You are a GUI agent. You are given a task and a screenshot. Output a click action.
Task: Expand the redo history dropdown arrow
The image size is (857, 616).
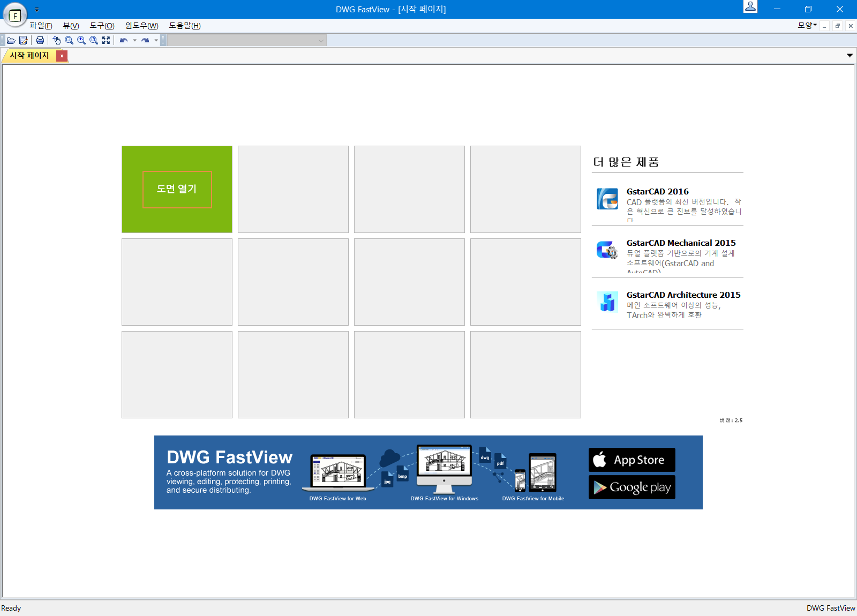click(156, 40)
